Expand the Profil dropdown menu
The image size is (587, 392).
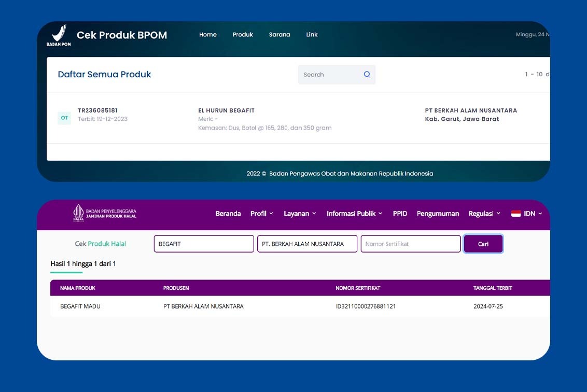coord(261,214)
